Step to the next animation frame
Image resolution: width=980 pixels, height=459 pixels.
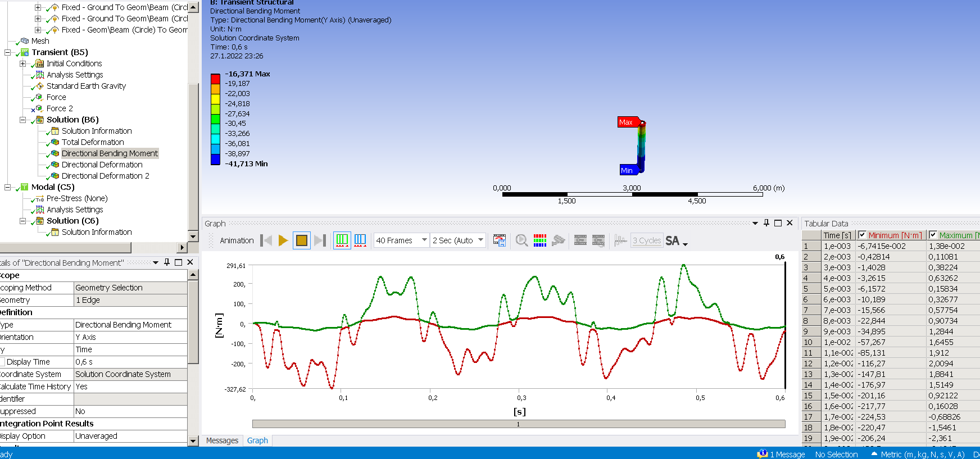point(320,240)
